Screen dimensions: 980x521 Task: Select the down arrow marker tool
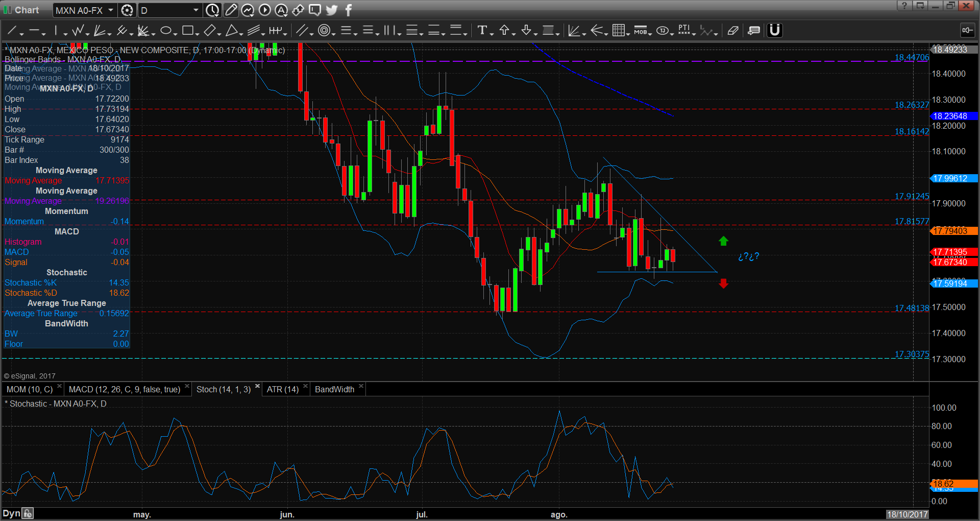coord(526,31)
